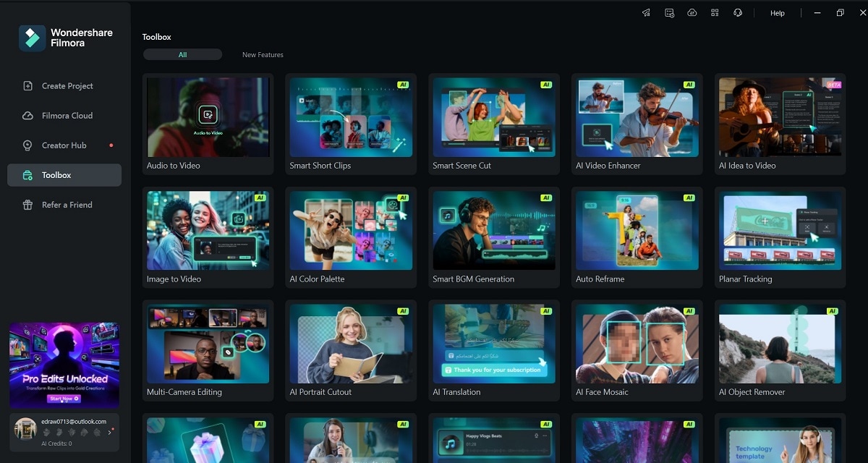Click the Wondershare Filmora logo icon

coord(32,38)
